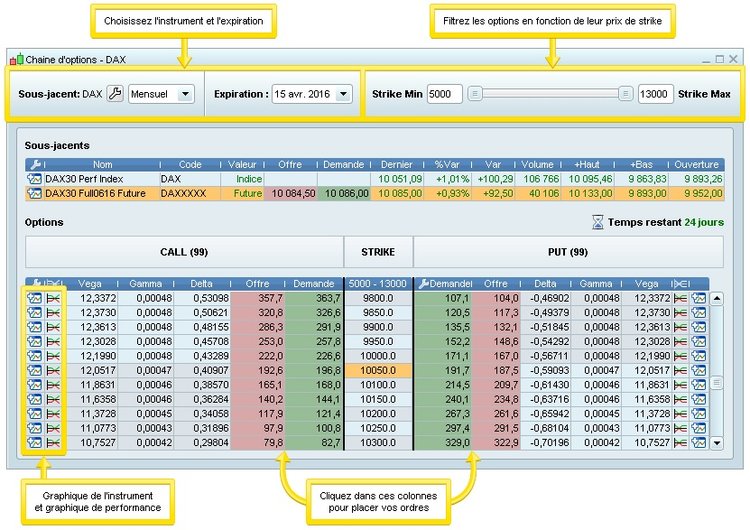The height and width of the screenshot is (530, 750).
Task: Open put chart icon for strike 9800.0
Action: [699, 298]
